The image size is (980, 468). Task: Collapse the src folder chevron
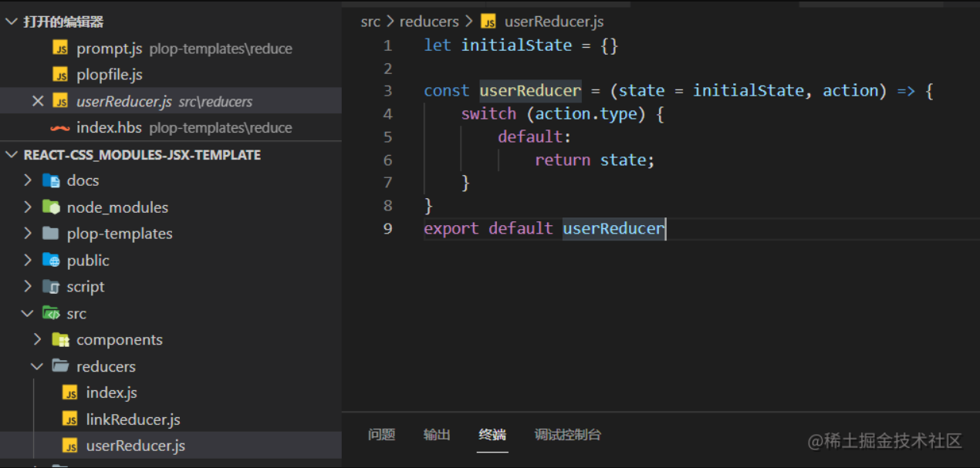(x=28, y=313)
